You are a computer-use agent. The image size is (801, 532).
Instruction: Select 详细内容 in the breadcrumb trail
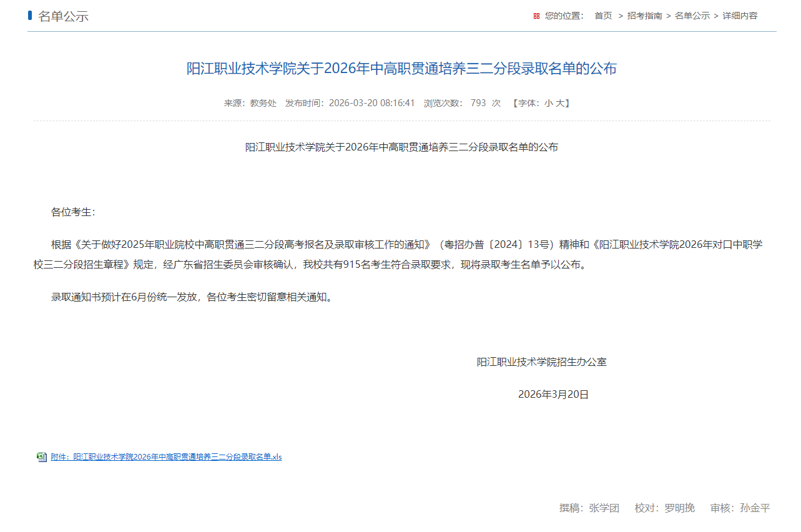pyautogui.click(x=739, y=16)
